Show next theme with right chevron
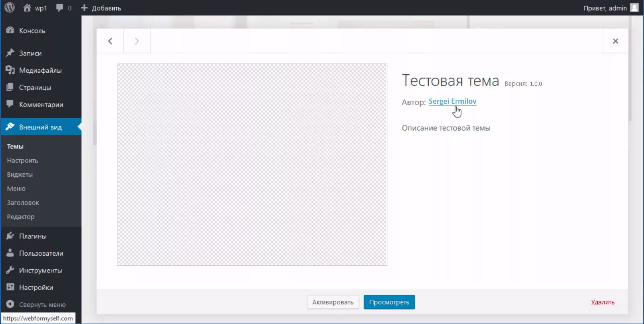 point(137,41)
